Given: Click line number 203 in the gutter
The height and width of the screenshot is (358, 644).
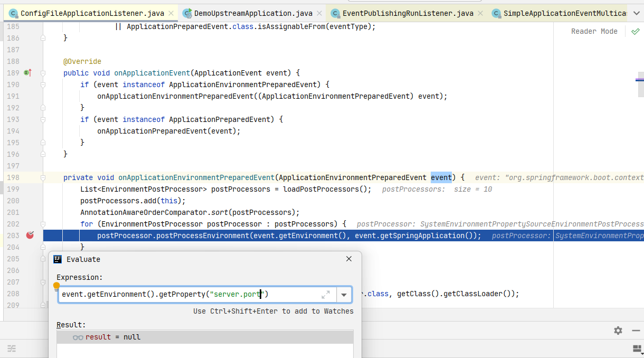Looking at the screenshot, I should click(13, 235).
